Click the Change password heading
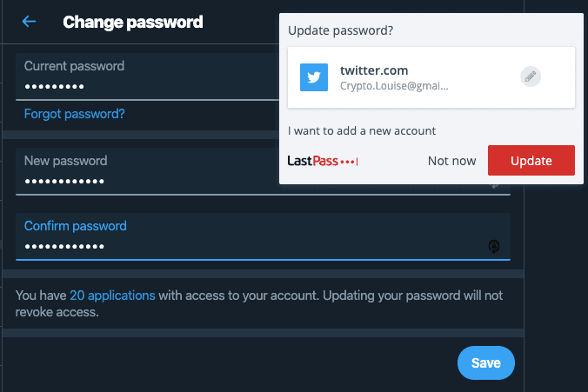 133,22
